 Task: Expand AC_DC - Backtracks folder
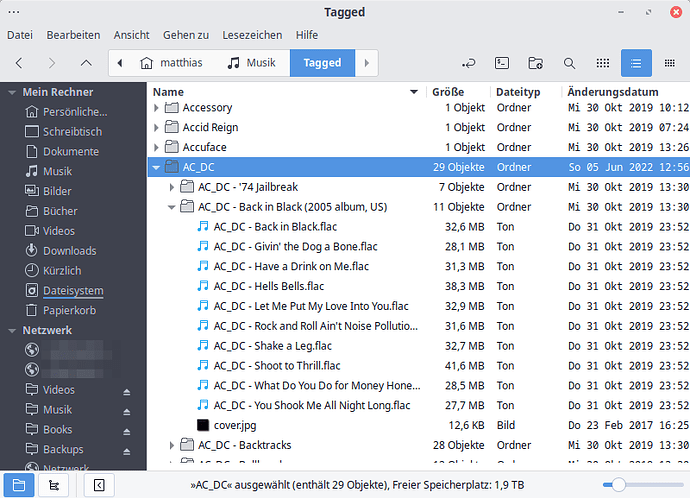[172, 445]
